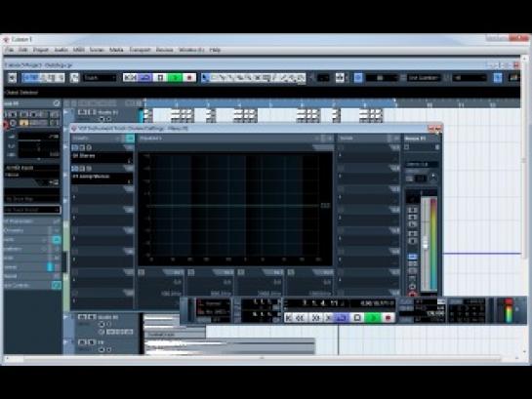The image size is (532, 399).
Task: Click the blue icon right of quantize value
Action: coord(498,78)
